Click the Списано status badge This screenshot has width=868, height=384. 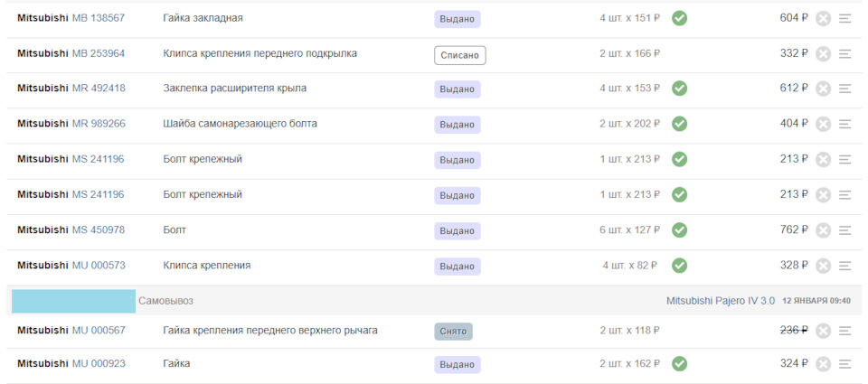pyautogui.click(x=459, y=55)
